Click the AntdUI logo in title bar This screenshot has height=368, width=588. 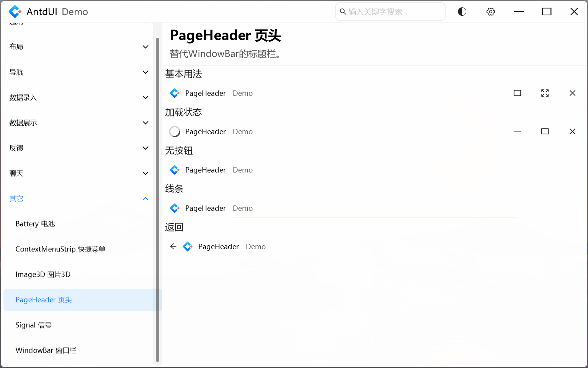point(15,11)
